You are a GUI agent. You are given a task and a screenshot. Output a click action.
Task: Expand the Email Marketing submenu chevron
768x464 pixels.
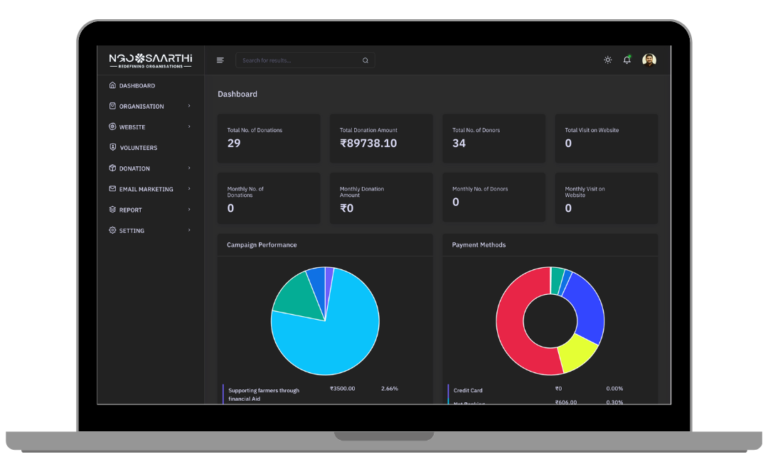(189, 189)
